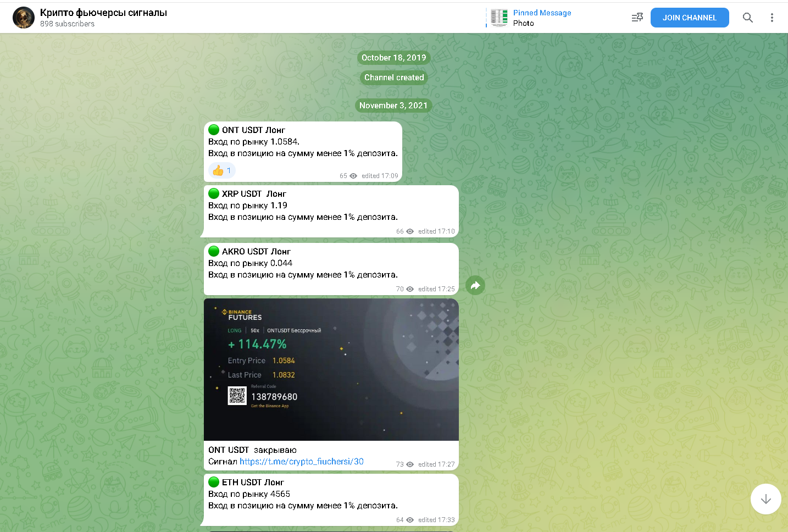The height and width of the screenshot is (532, 788).
Task: Click the 'ETH USDT Лонг' heading
Action: click(253, 483)
